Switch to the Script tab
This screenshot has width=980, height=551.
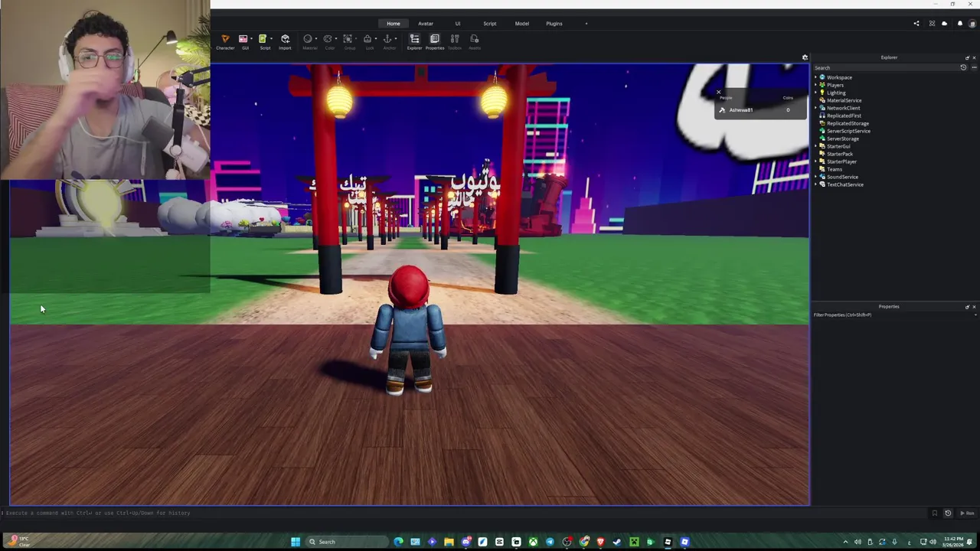coord(490,24)
